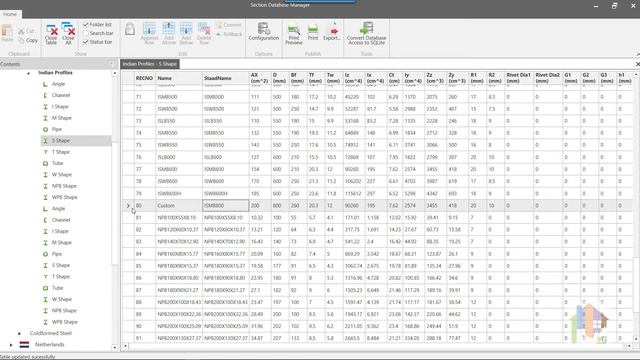Image resolution: width=640 pixels, height=360 pixels.
Task: Collapse the ribbon using the corner arrow
Action: [x=638, y=54]
